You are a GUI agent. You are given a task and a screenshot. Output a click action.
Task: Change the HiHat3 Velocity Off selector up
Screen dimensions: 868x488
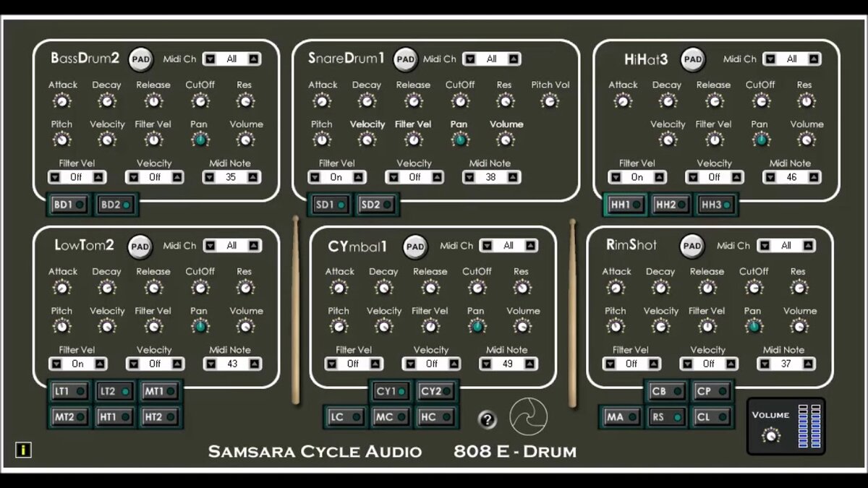pyautogui.click(x=736, y=177)
